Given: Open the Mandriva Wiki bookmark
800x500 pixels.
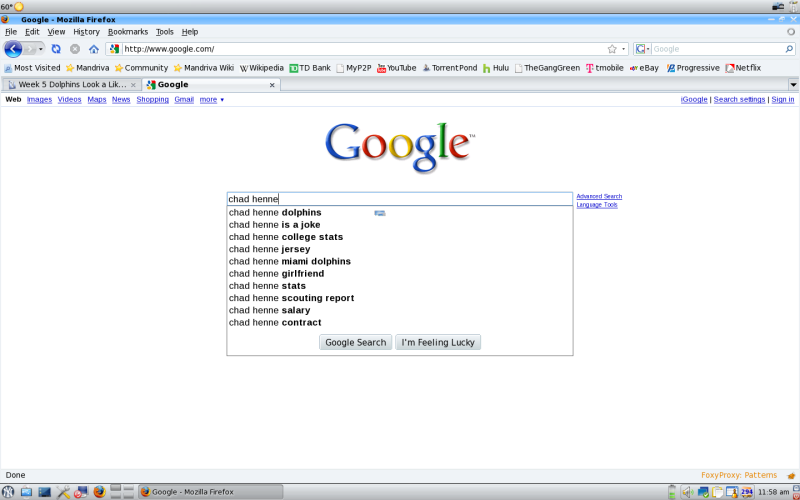Looking at the screenshot, I should (x=204, y=68).
